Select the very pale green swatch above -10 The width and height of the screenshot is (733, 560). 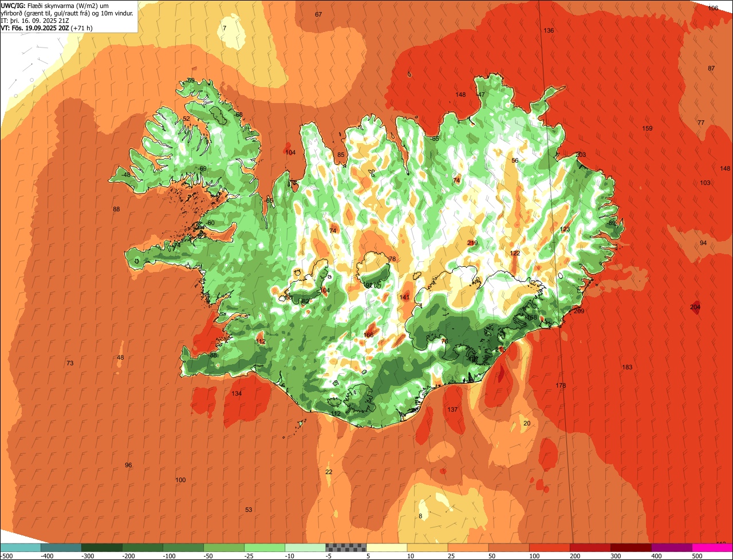coord(305,547)
